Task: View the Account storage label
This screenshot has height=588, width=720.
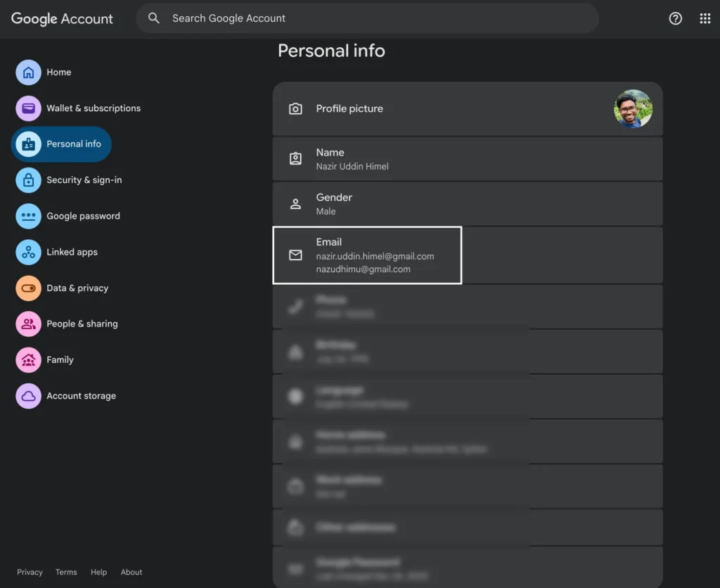Action: (82, 396)
